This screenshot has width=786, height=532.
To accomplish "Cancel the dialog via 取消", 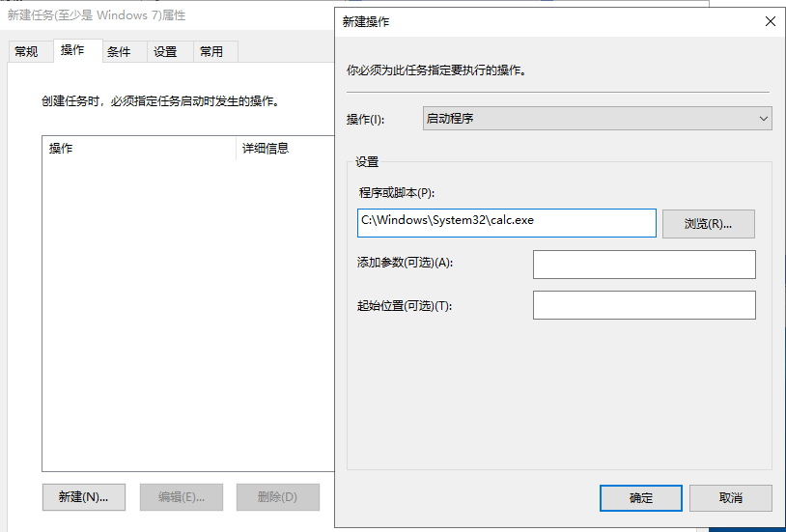I will point(730,498).
